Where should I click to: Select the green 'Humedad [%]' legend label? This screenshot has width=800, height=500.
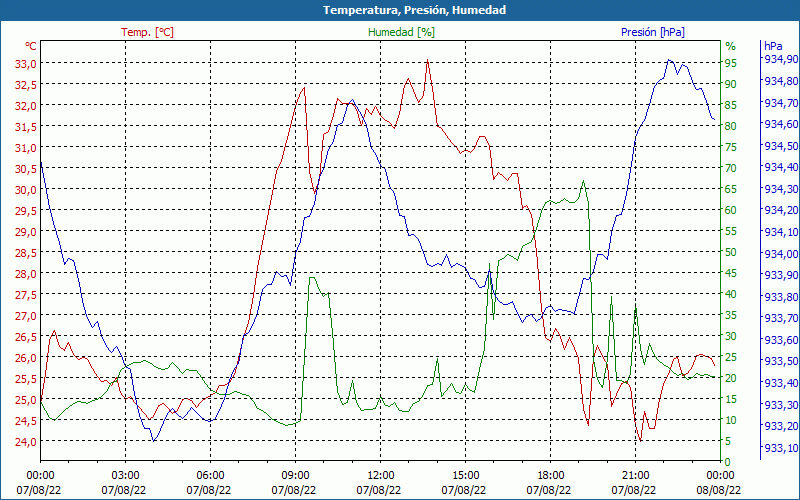pyautogui.click(x=402, y=32)
